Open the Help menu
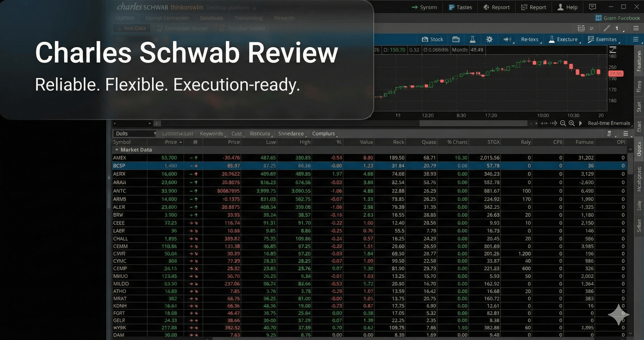The height and width of the screenshot is (340, 644). coord(567,7)
